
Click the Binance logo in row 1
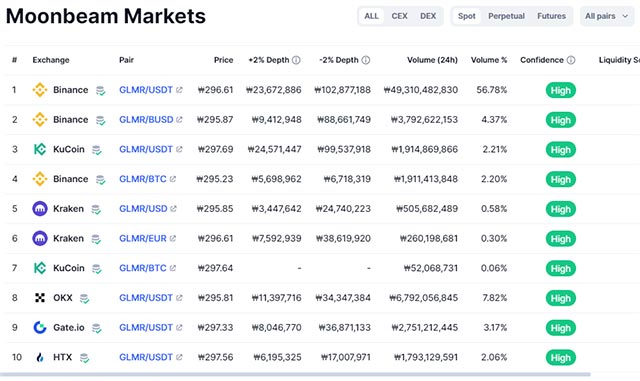(40, 90)
